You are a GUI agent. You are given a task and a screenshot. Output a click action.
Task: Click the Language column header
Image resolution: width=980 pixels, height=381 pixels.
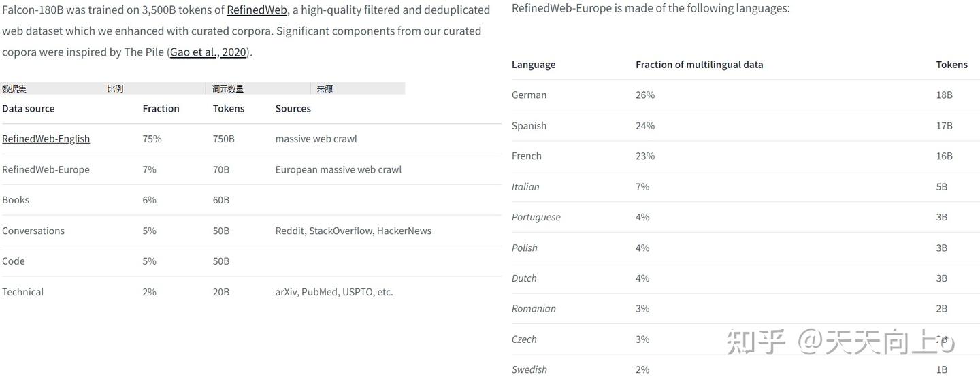coord(534,65)
